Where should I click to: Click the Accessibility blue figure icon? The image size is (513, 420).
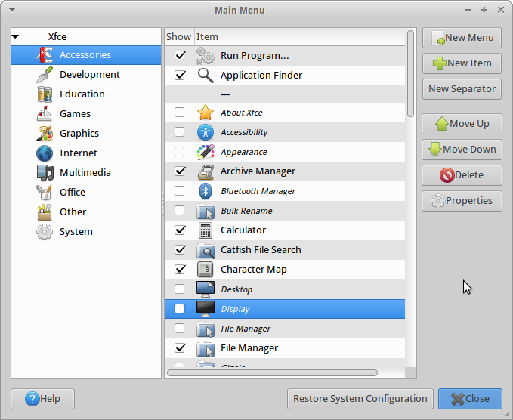206,132
